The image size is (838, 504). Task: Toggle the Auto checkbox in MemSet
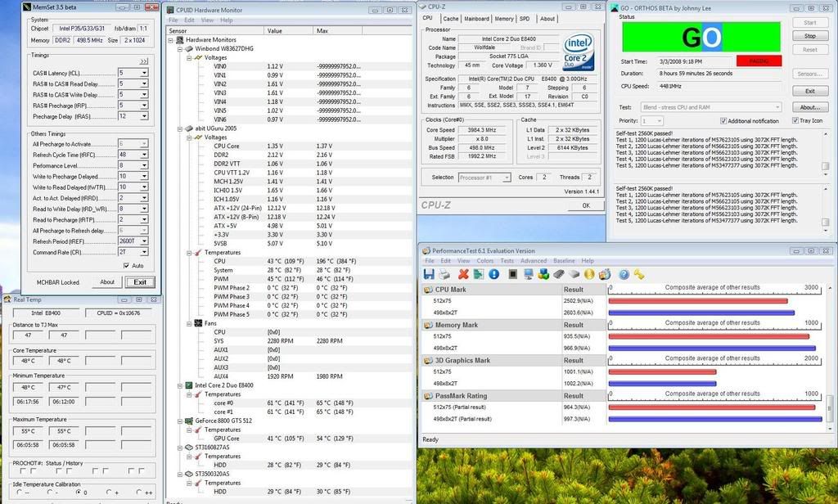126,266
